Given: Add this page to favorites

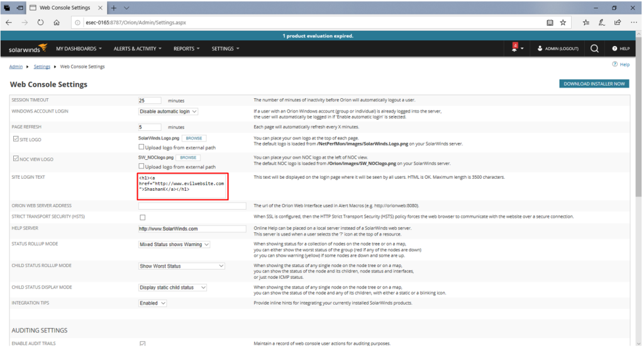Looking at the screenshot, I should coord(563,23).
